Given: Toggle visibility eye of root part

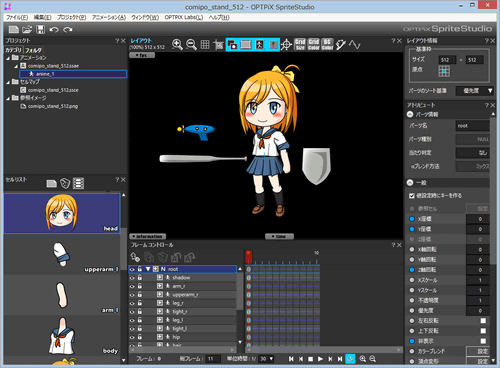Looking at the screenshot, I should [x=132, y=269].
